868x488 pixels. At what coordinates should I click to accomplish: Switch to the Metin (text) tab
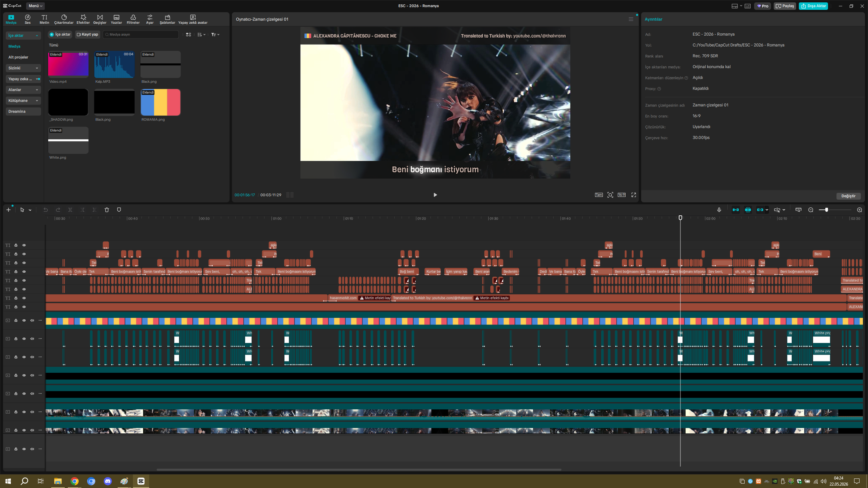pyautogui.click(x=44, y=19)
